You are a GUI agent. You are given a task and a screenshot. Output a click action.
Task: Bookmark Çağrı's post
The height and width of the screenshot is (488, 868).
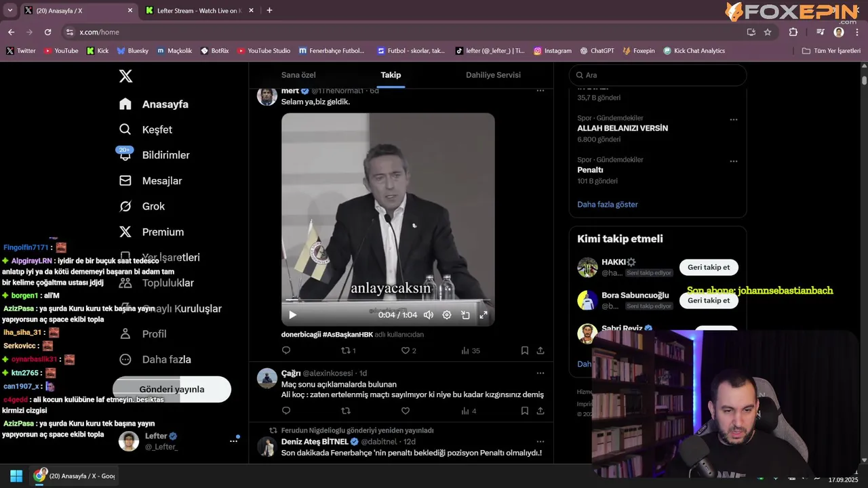click(525, 411)
